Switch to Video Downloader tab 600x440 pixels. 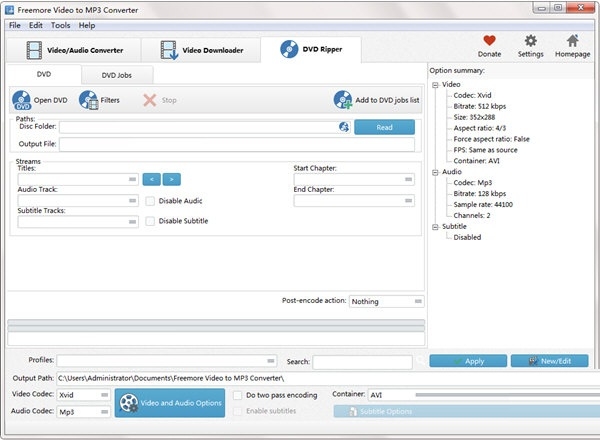(x=200, y=49)
